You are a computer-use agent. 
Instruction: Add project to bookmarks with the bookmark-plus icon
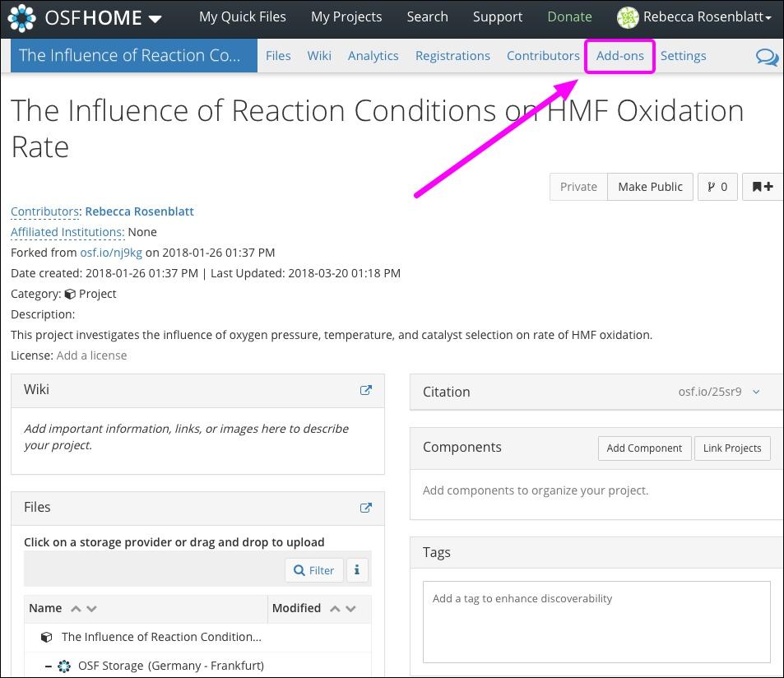coord(762,187)
